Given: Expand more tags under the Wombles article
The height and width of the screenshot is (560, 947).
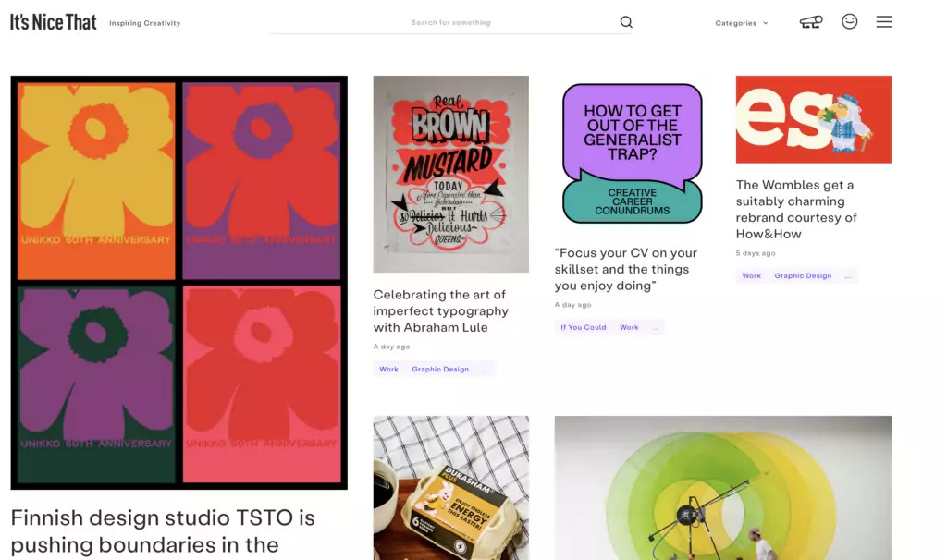Looking at the screenshot, I should point(848,276).
